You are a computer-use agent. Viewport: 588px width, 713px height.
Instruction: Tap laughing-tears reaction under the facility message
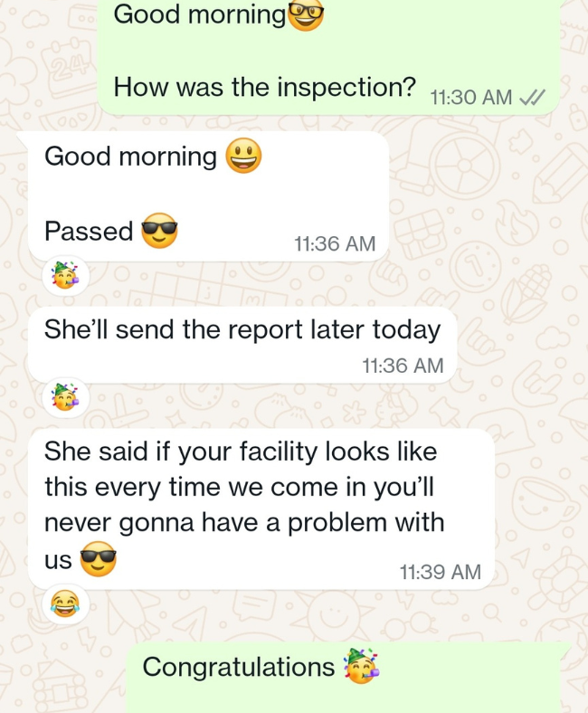point(65,604)
